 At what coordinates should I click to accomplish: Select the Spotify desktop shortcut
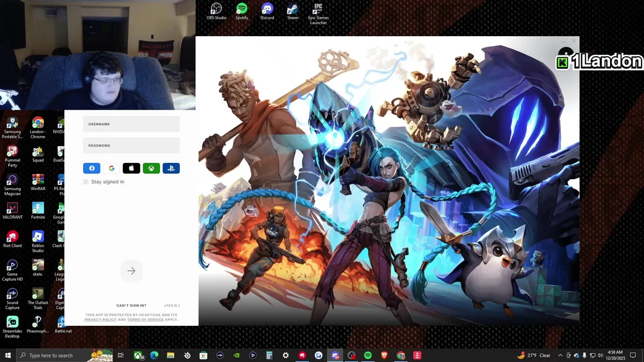pyautogui.click(x=242, y=12)
